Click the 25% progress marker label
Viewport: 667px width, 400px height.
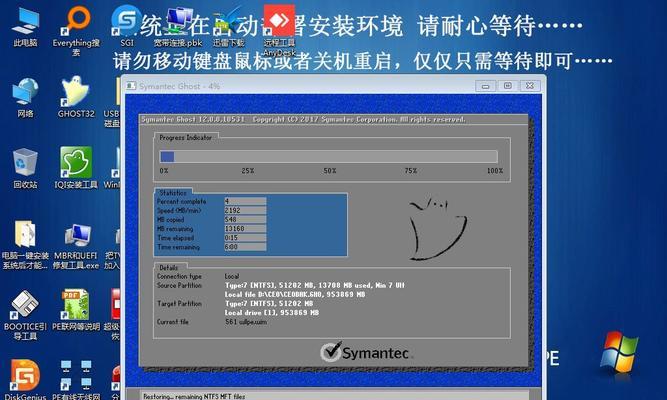click(248, 171)
